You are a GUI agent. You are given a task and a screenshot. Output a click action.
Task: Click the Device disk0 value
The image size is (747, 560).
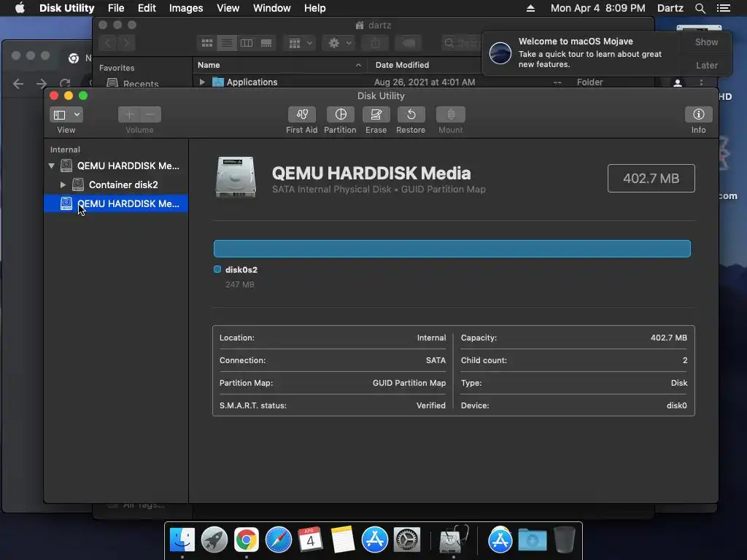pos(676,405)
